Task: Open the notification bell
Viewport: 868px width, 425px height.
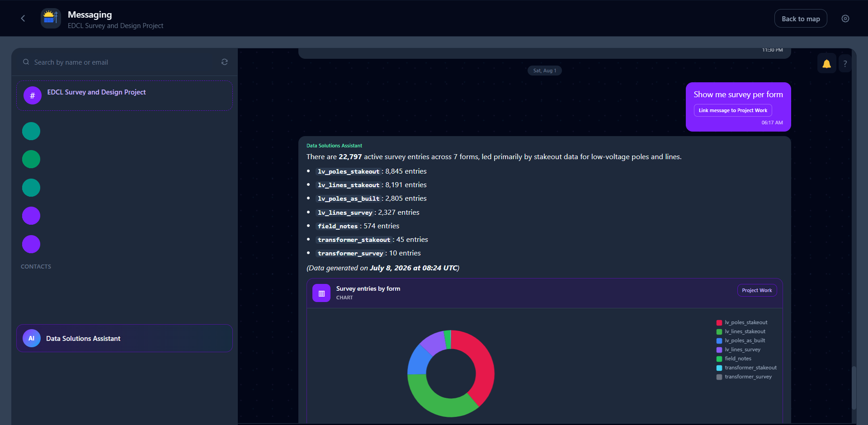Action: pos(826,64)
